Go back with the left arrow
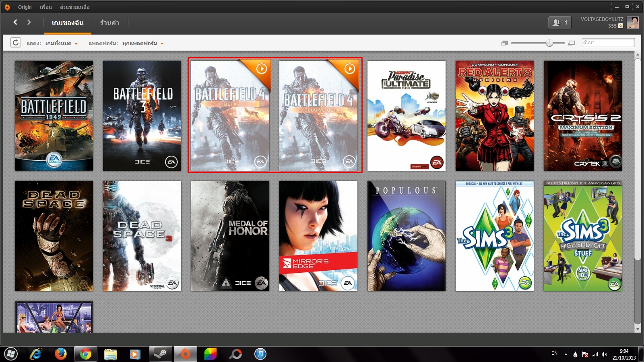This screenshot has height=362, width=644. pyautogui.click(x=15, y=22)
